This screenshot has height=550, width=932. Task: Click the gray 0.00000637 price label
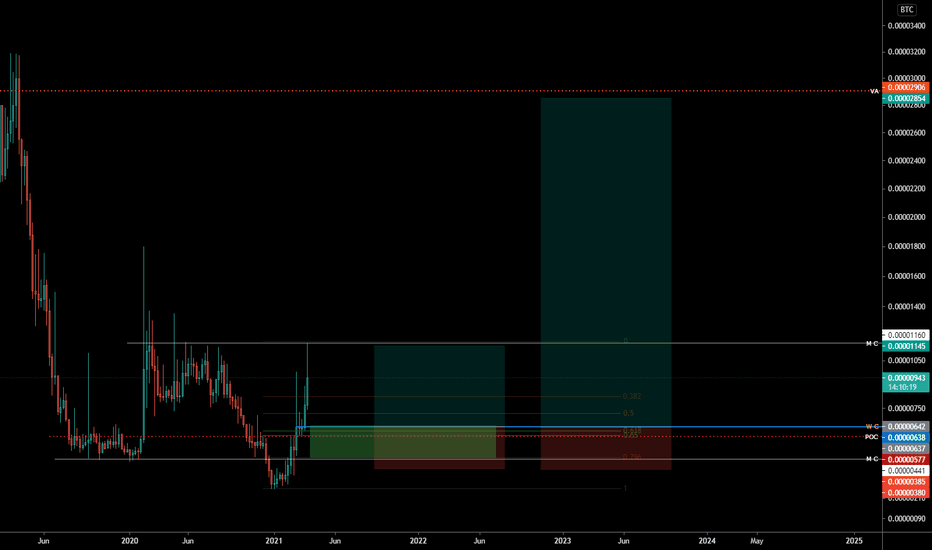point(906,449)
